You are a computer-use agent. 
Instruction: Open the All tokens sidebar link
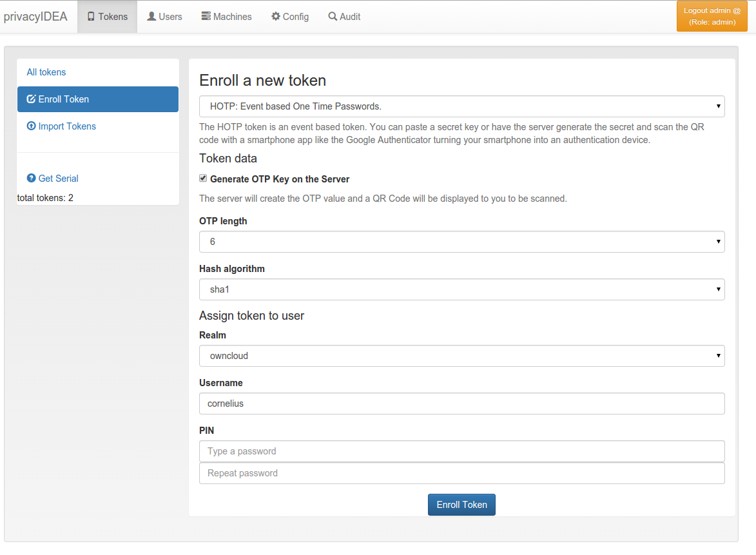pyautogui.click(x=46, y=72)
